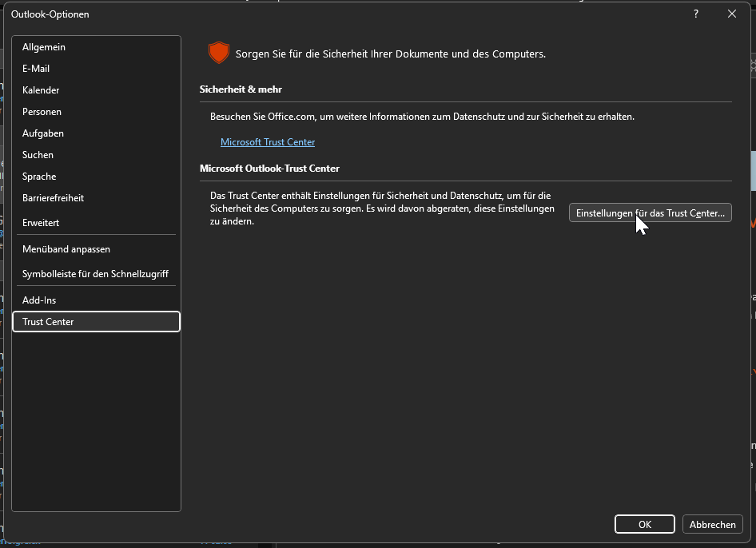This screenshot has width=756, height=548.
Task: Select the Barrierefreiheit category
Action: pos(53,198)
